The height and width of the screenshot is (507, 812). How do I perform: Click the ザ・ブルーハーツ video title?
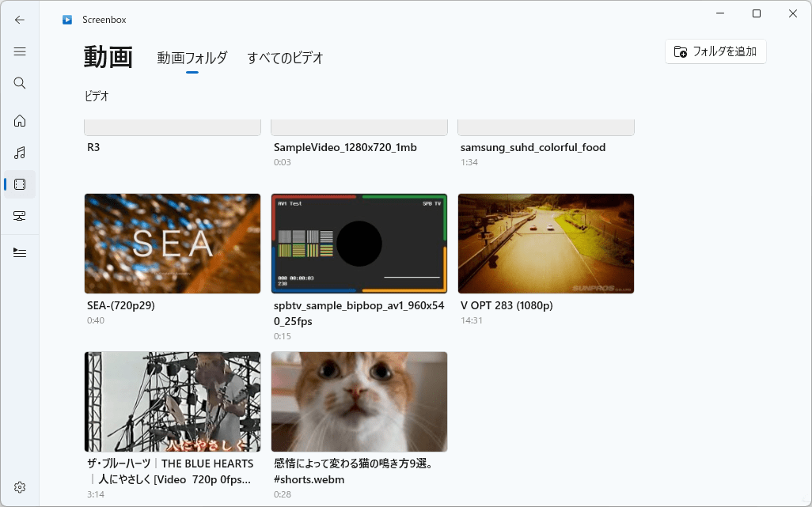170,471
